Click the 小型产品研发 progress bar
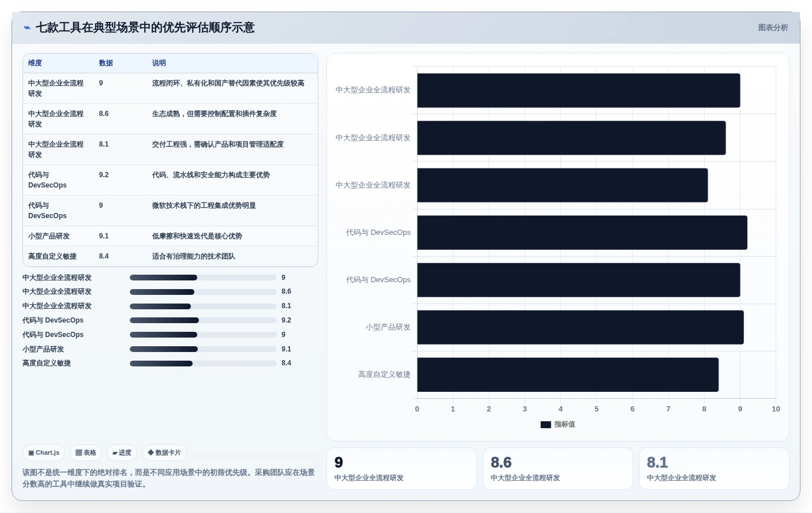Image resolution: width=812 pixels, height=513 pixels. [x=203, y=349]
